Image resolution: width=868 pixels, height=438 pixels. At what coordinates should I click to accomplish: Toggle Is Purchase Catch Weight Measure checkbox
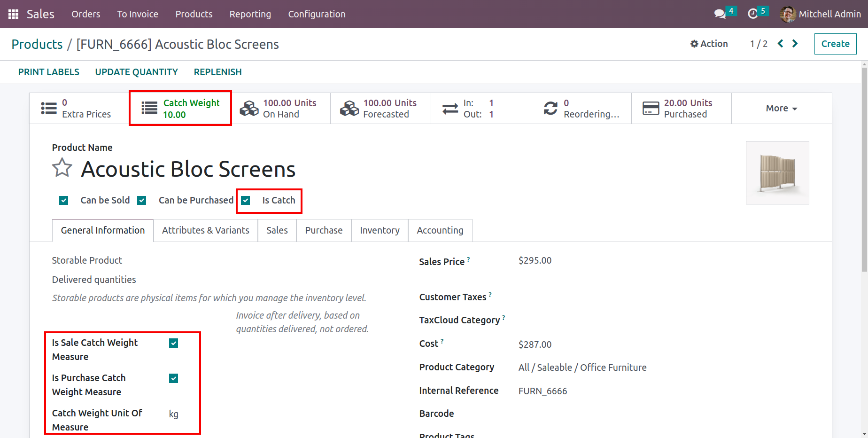tap(174, 378)
